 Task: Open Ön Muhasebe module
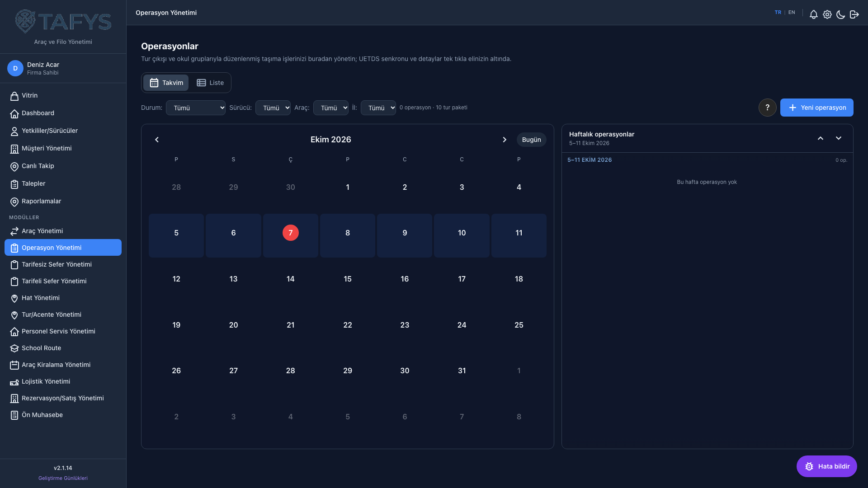(63, 415)
